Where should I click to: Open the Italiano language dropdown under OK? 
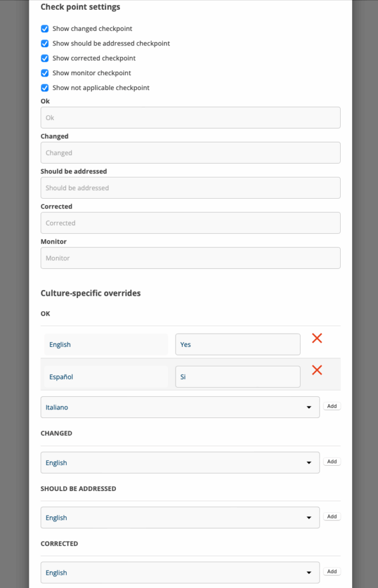pyautogui.click(x=180, y=407)
